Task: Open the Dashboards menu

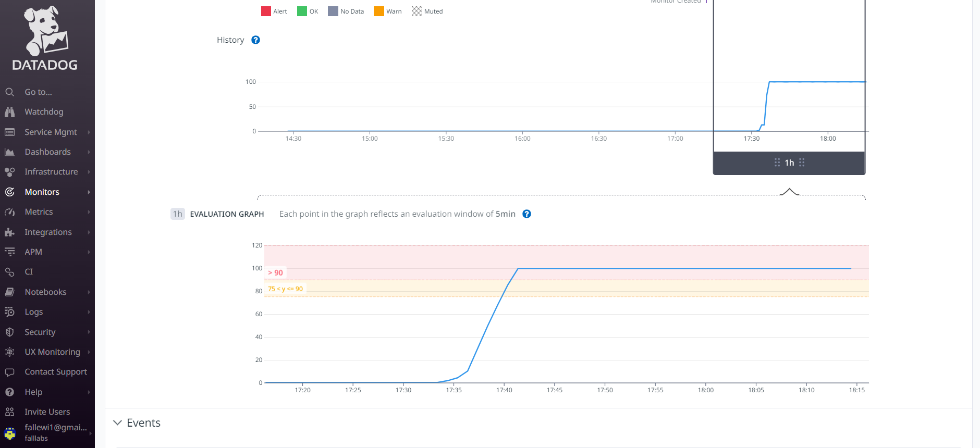Action: [x=47, y=152]
